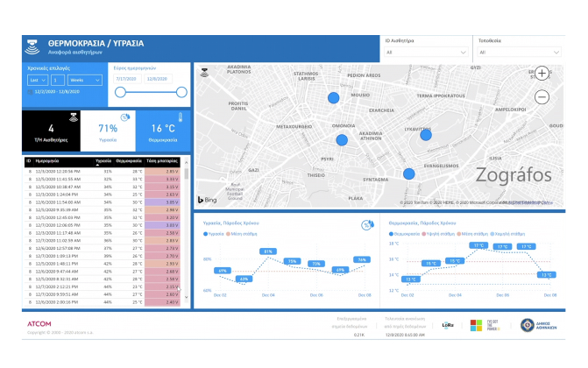Click the 0.21K processed data points value
Image resolution: width=588 pixels, height=368 pixels.
(359, 335)
